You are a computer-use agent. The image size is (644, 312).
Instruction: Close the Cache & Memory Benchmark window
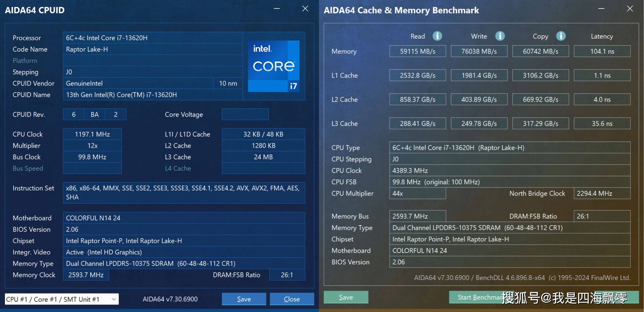[630, 9]
